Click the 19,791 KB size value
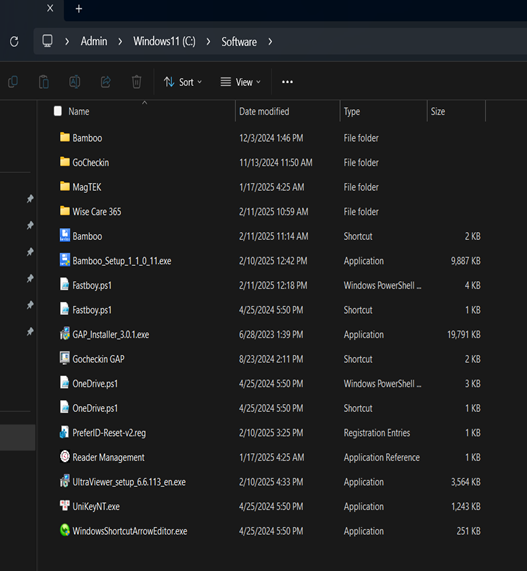Screen dimensions: 527x571 (464, 334)
